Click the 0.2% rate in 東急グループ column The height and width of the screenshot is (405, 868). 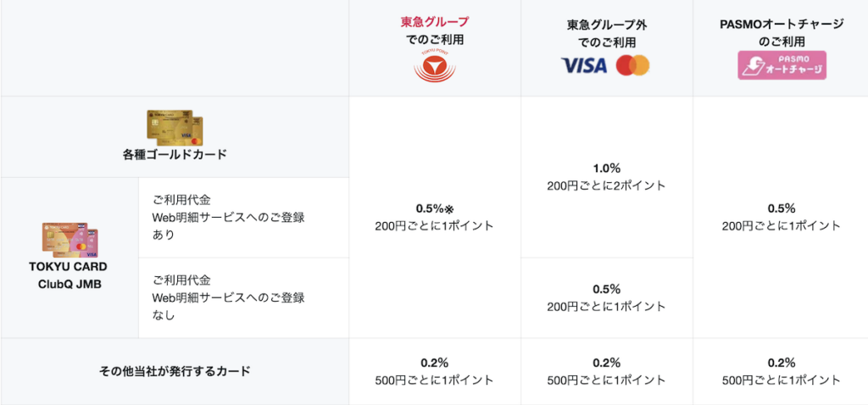434,362
